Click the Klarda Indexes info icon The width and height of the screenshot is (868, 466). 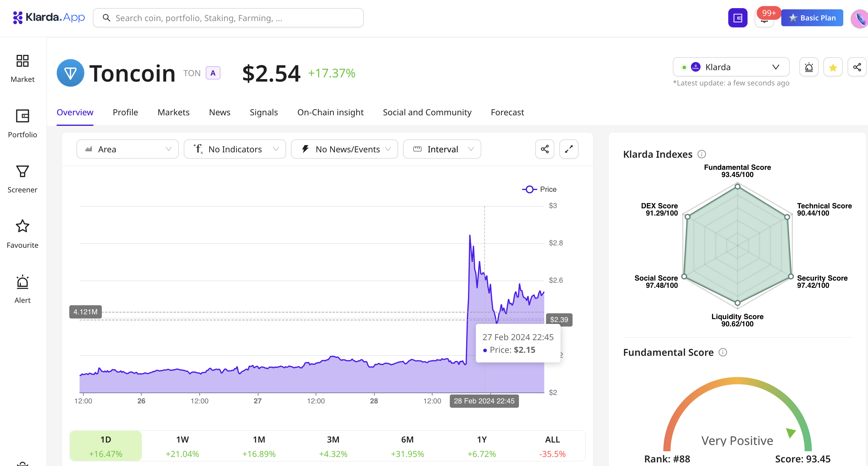pyautogui.click(x=701, y=154)
